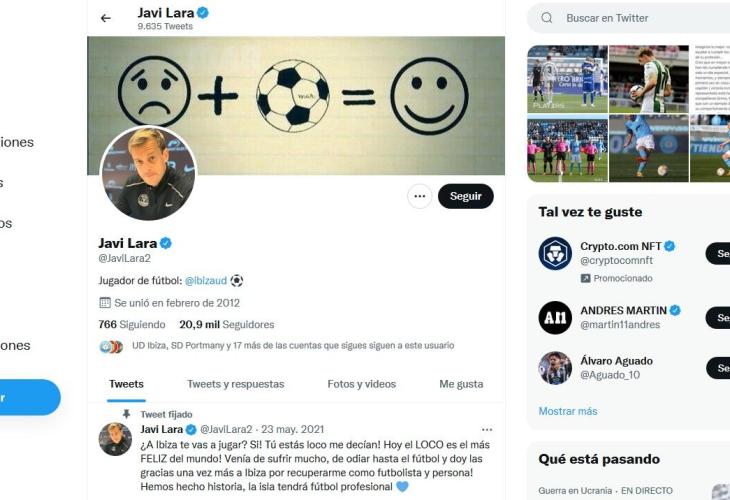This screenshot has width=730, height=500.
Task: Click the @ibizaud mention link
Action: 206,281
